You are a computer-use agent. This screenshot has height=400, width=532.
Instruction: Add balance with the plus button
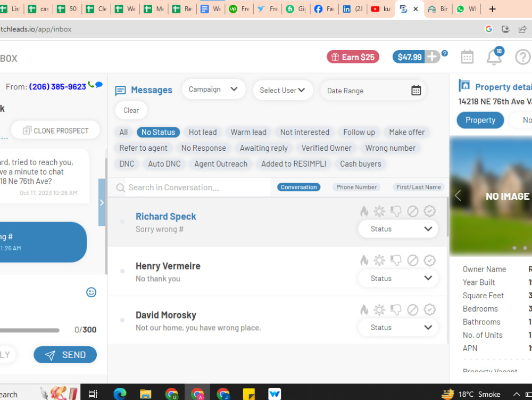[432, 56]
